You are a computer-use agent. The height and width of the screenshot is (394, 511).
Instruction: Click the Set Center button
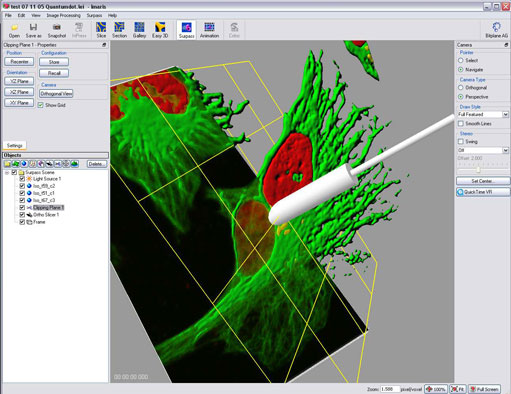483,181
